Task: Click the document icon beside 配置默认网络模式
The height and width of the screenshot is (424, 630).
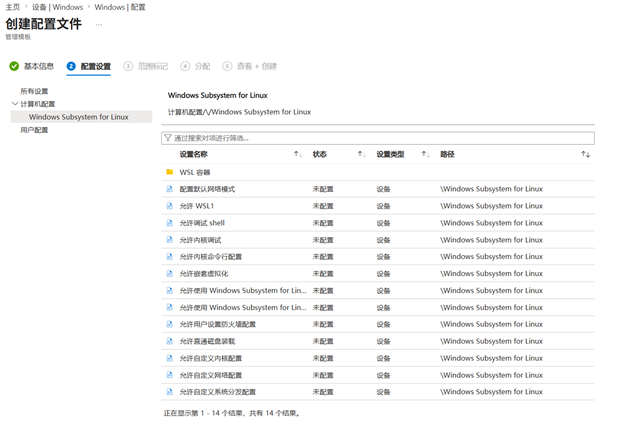Action: [170, 189]
